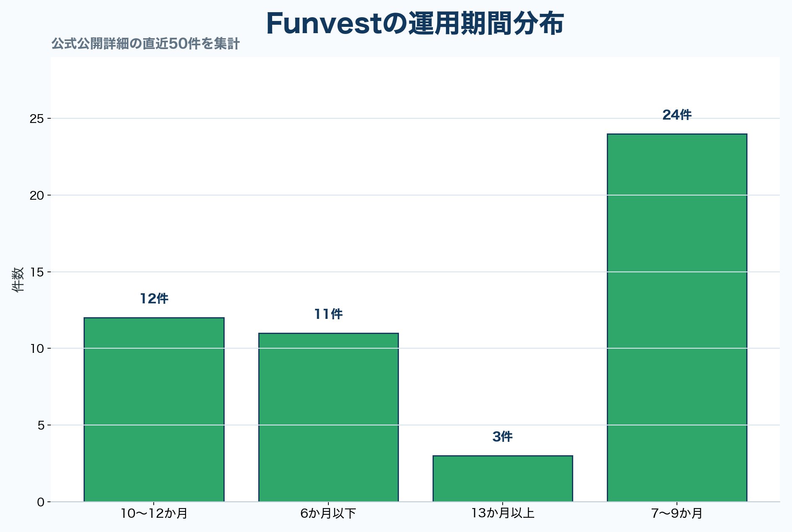Click the chart title Funvestの運用期間分布
This screenshot has width=792, height=532.
pyautogui.click(x=415, y=24)
